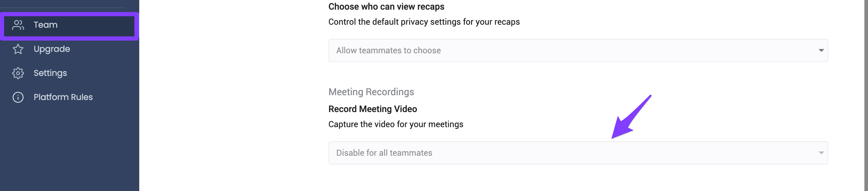Image resolution: width=868 pixels, height=191 pixels.
Task: Click the 'Meeting Recordings' section heading
Action: pos(371,92)
